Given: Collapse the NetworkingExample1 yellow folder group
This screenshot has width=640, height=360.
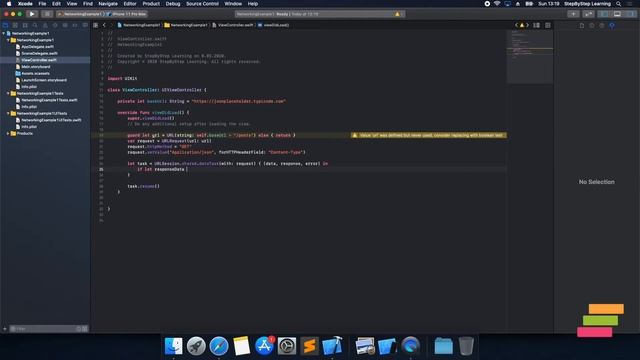Looking at the screenshot, I should [8, 40].
